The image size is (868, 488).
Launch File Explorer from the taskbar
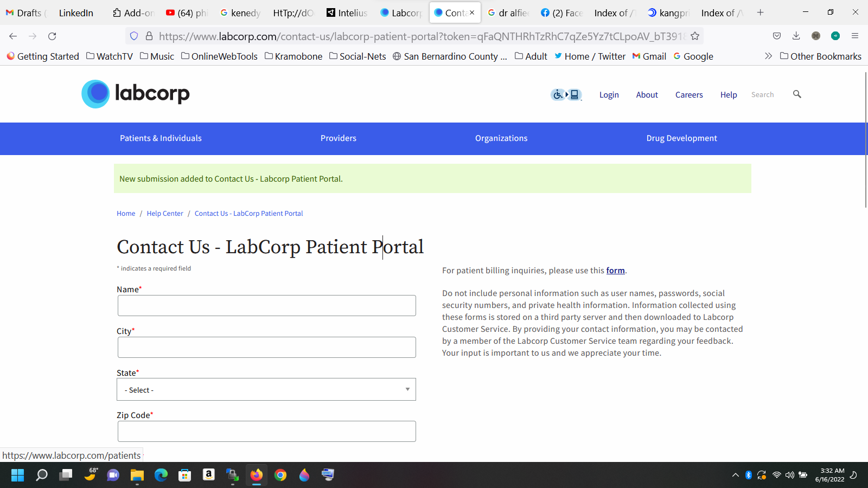[x=137, y=475]
